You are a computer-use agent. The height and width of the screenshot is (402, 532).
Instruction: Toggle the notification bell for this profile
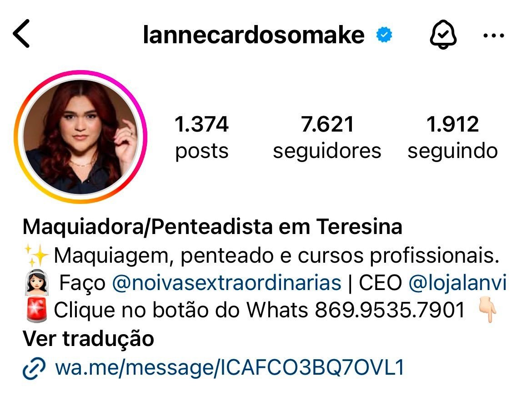coord(443,35)
